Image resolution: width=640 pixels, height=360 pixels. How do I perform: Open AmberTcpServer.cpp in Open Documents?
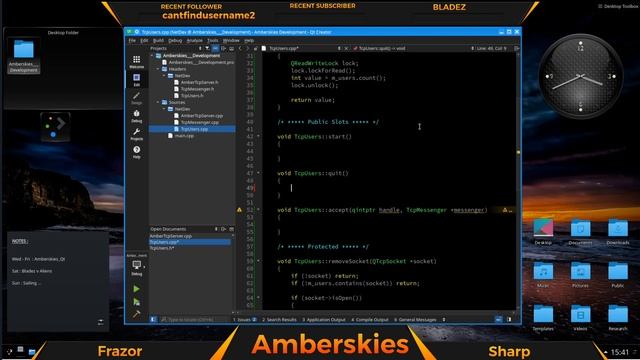[x=171, y=236]
